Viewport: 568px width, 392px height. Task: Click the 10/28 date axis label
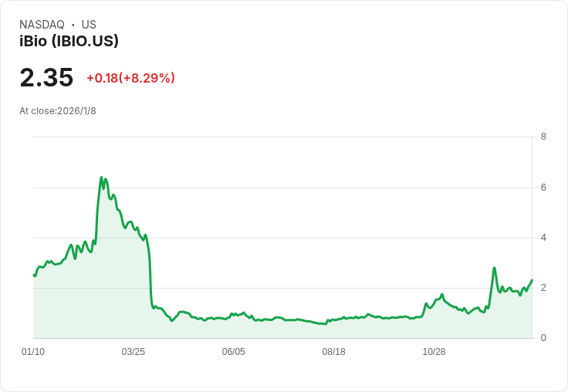click(x=434, y=352)
